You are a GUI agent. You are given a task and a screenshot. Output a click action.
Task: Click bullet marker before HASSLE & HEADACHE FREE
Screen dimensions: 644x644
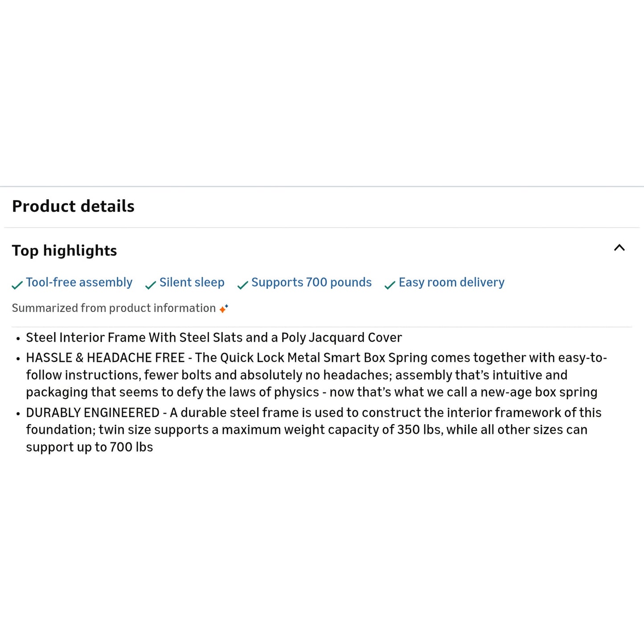(x=18, y=359)
